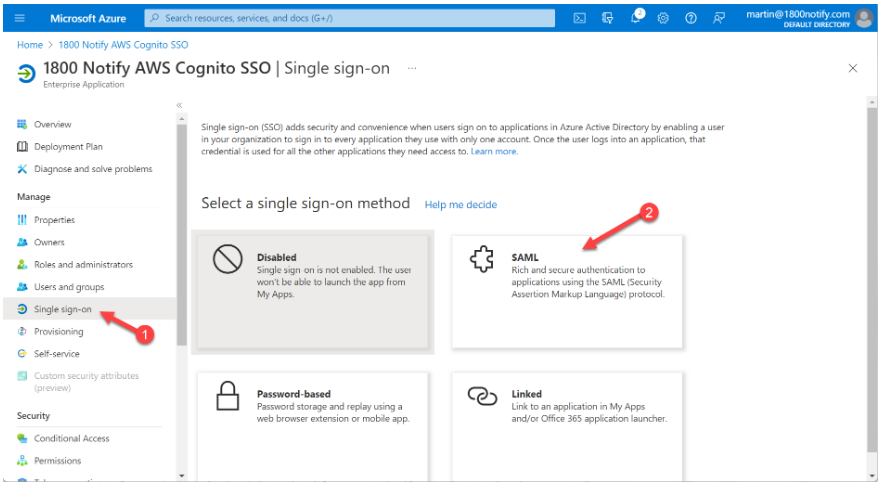
Task: Click the Microsoft Azure logo text
Action: 88,19
